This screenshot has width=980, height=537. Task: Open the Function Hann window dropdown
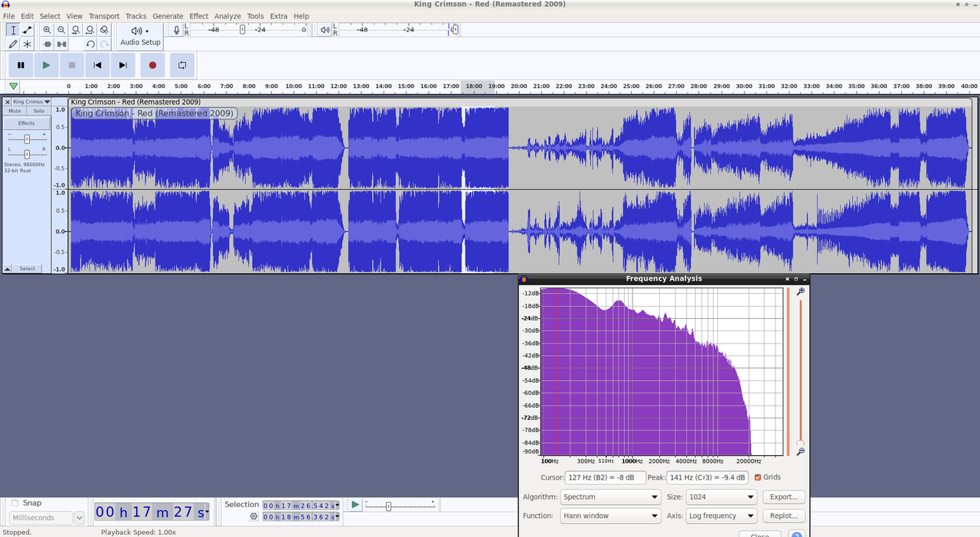coord(610,516)
